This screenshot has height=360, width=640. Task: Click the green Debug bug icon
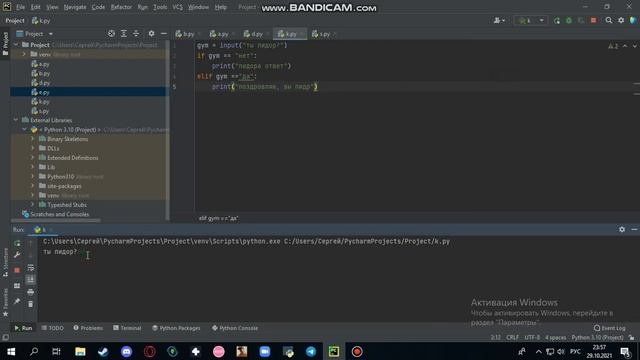pyautogui.click(x=569, y=20)
